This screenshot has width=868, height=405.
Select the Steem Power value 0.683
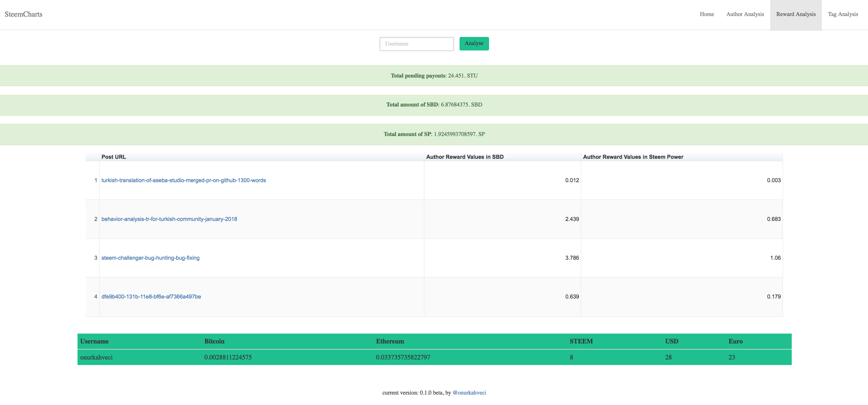[x=774, y=219]
